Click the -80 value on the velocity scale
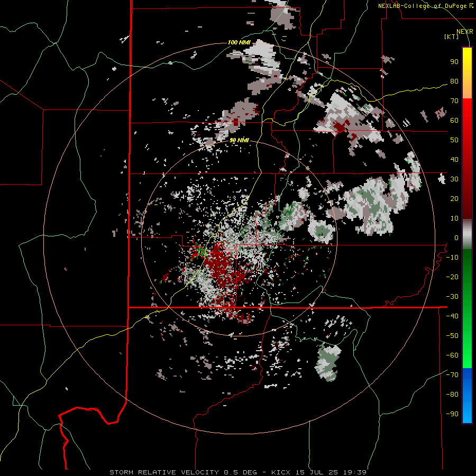 [x=452, y=395]
